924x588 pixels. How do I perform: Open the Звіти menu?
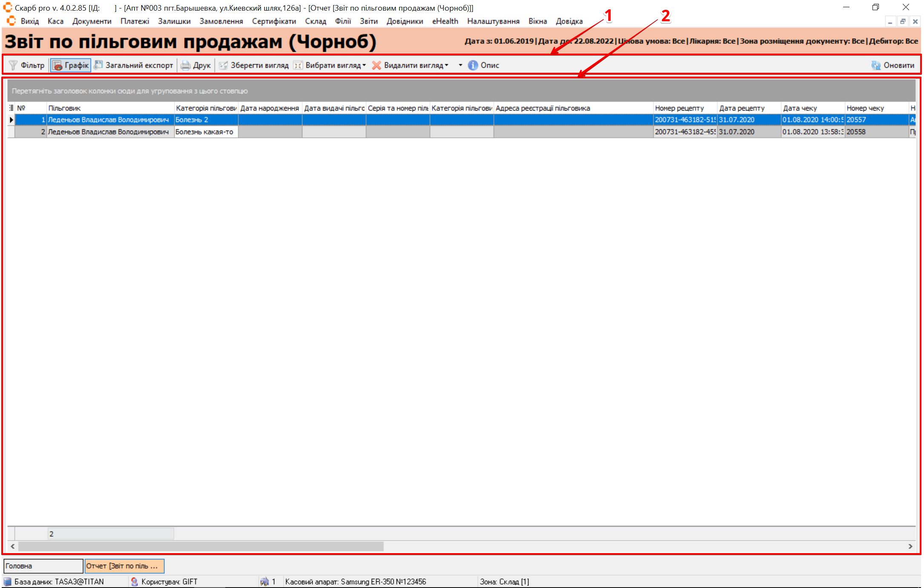(368, 21)
